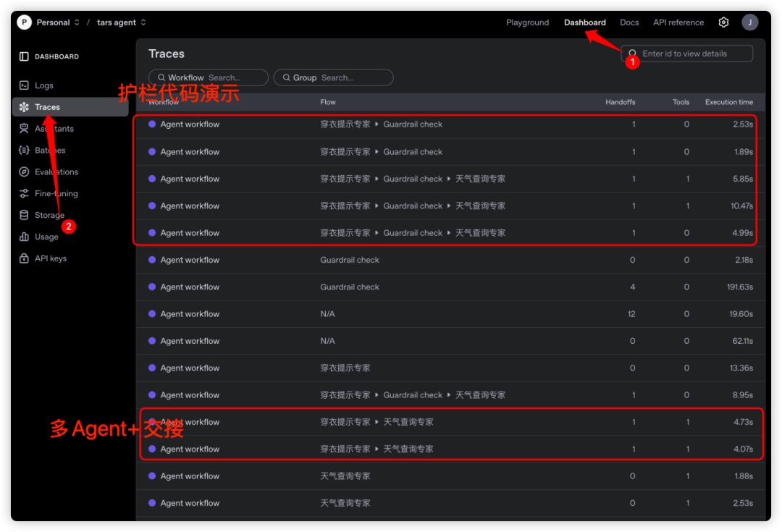Click the purple dot of the 19.60s trace
Viewport: 782px width, 532px height.
coord(152,313)
